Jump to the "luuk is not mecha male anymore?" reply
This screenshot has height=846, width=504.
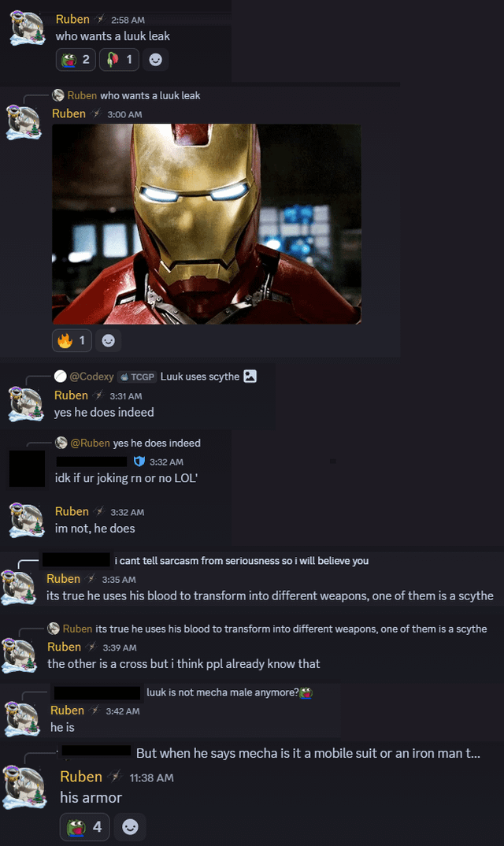(x=222, y=692)
